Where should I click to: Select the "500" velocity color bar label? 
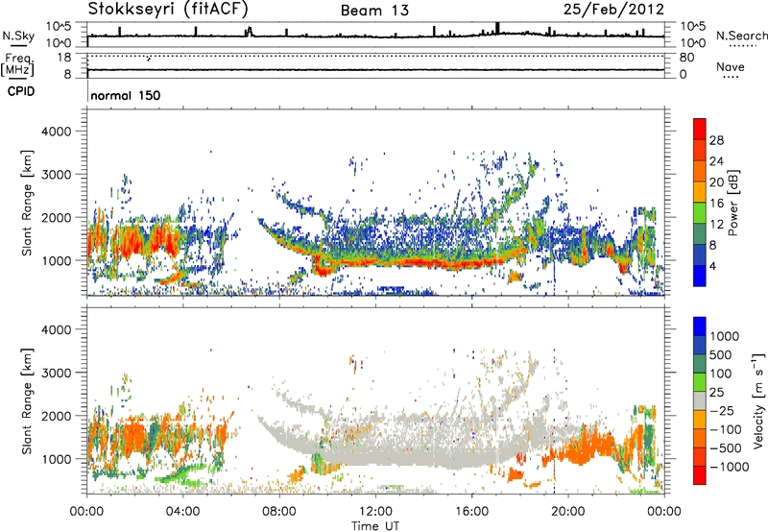[x=721, y=354]
